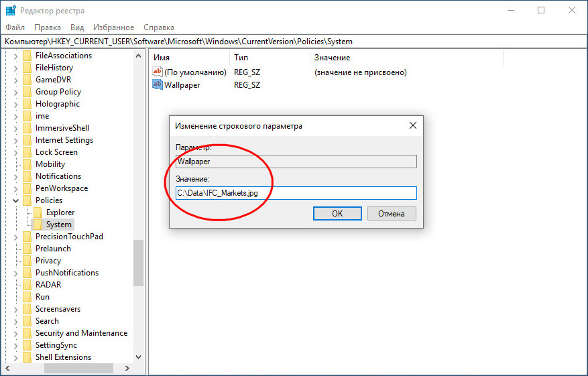Click the Параметр field containing Wallpaper
588x376 pixels.
[x=296, y=162]
